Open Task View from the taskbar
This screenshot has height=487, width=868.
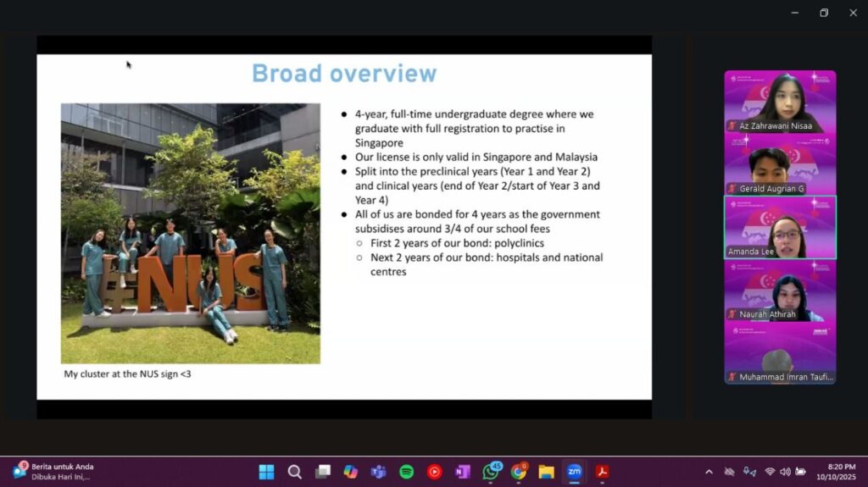(x=322, y=472)
